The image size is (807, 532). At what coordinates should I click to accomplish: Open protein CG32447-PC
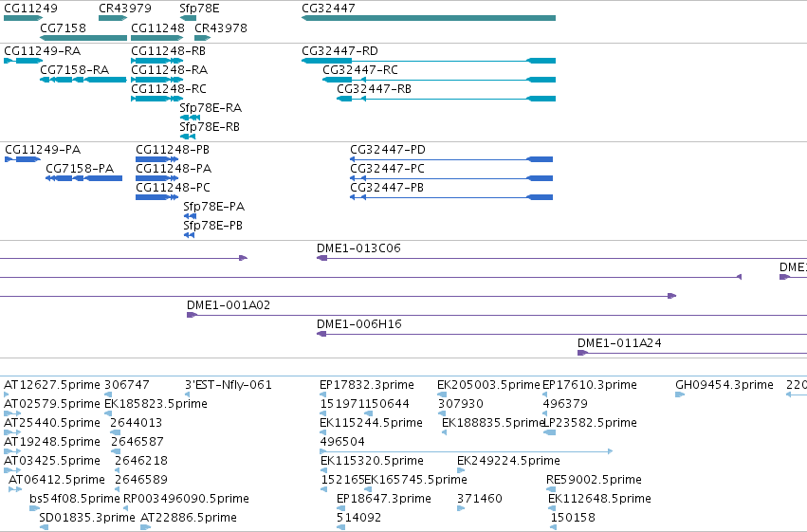451,178
